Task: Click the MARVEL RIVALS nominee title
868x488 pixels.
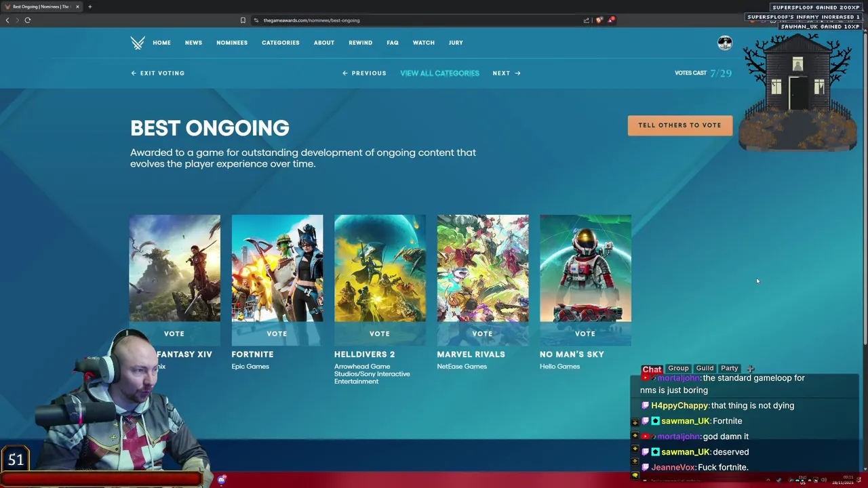Action: point(471,354)
